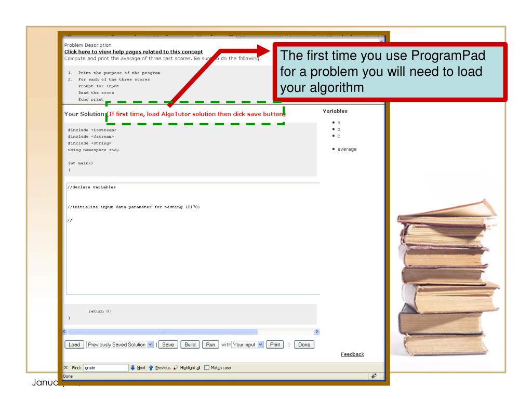Click the 'int main()' code line
Screen dimensions: 532x399
(81, 163)
